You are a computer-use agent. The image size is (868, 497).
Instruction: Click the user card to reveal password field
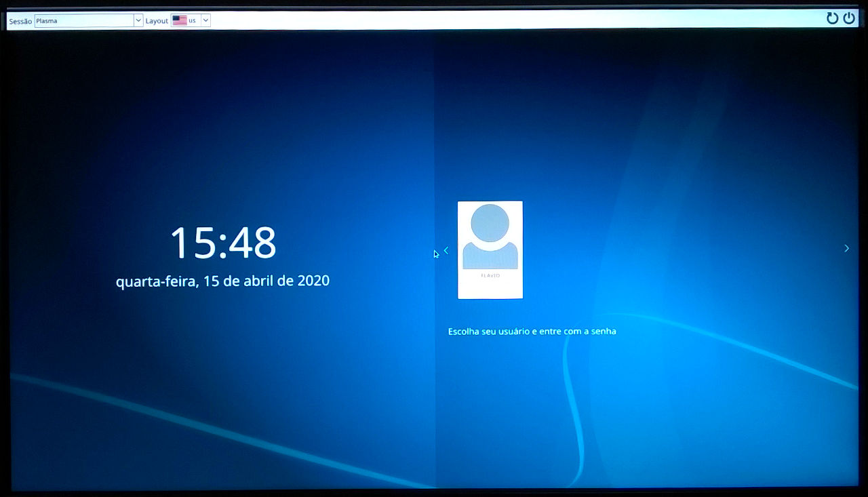click(490, 250)
